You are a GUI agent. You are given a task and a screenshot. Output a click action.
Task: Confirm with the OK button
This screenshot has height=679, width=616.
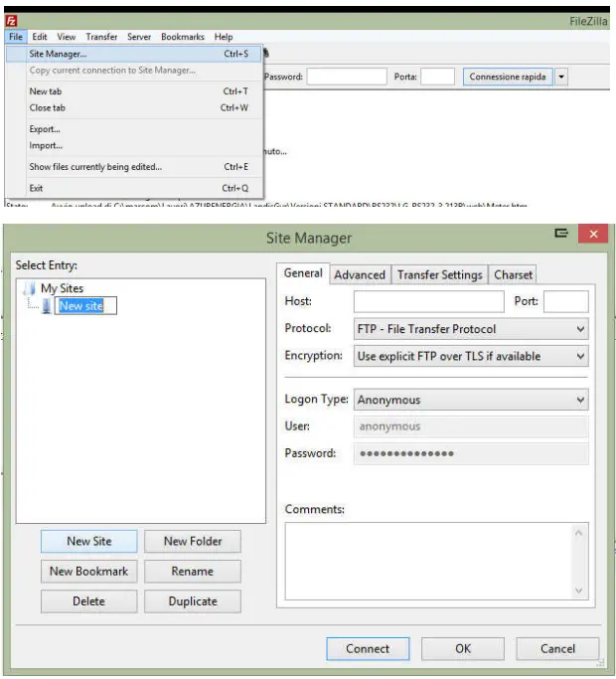tap(463, 649)
